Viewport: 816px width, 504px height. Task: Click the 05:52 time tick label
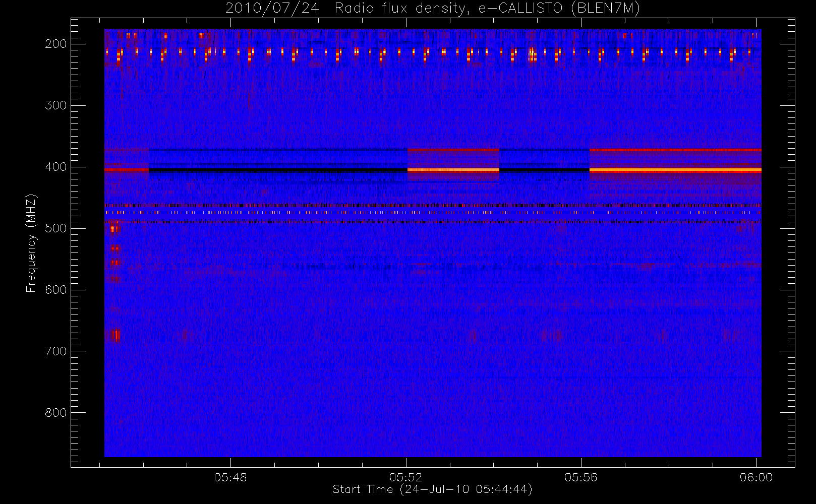pyautogui.click(x=405, y=477)
